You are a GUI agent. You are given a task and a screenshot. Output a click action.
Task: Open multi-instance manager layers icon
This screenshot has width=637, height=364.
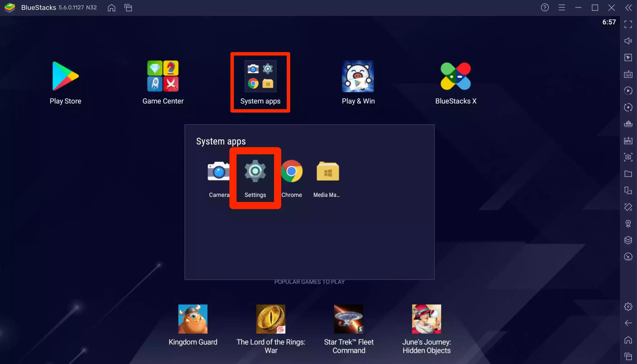[x=628, y=240]
